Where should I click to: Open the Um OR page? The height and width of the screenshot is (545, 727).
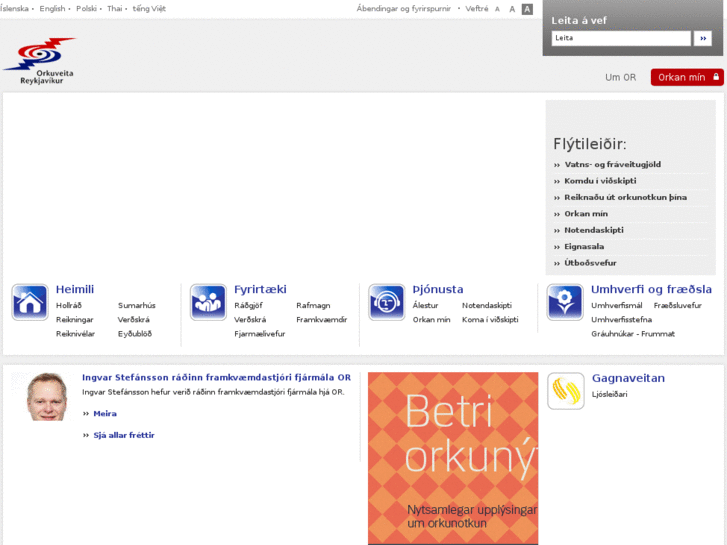[620, 77]
